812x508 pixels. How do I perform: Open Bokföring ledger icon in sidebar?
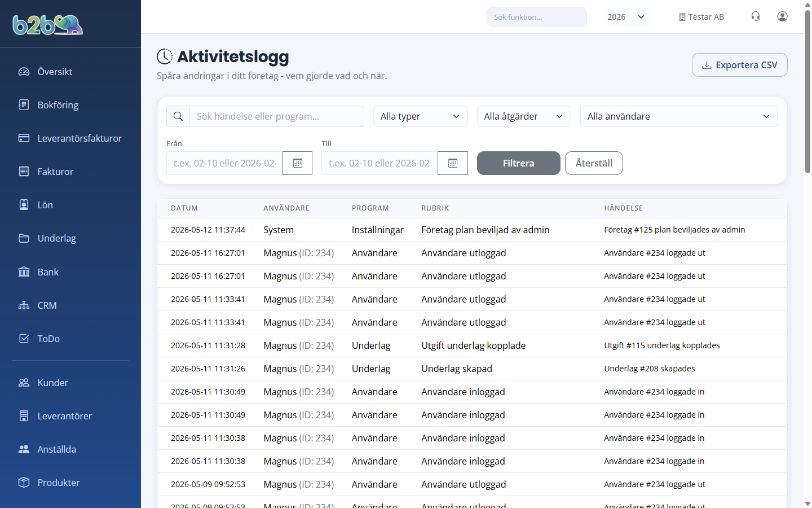pos(24,105)
